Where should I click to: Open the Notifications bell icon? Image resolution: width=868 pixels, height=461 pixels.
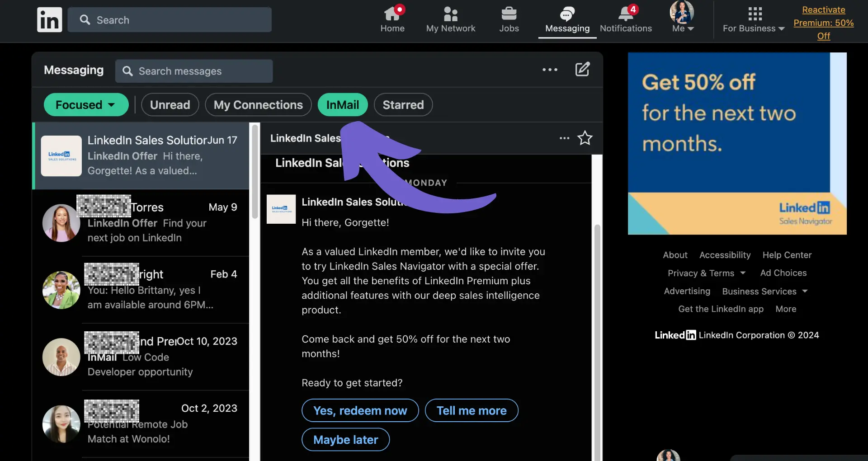point(626,20)
